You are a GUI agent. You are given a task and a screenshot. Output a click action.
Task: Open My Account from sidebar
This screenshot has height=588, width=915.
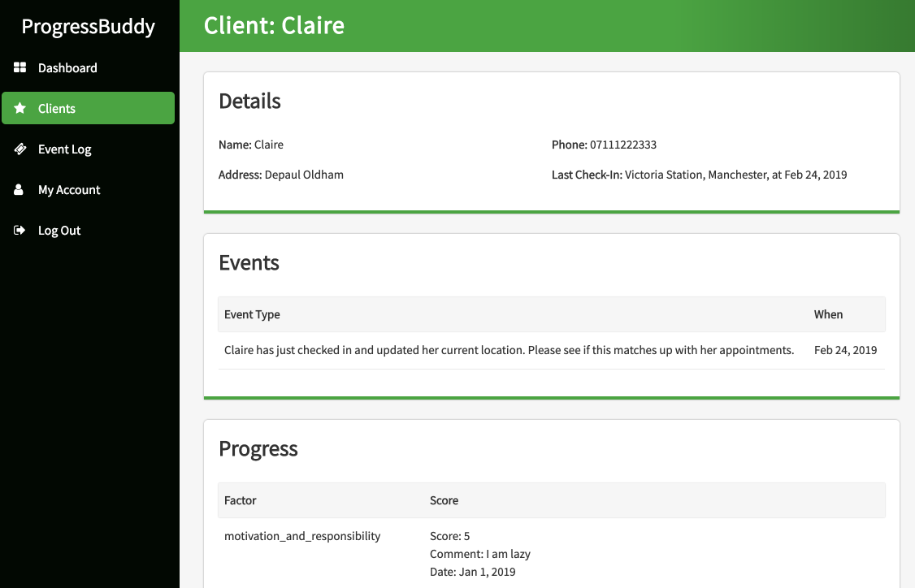coord(88,189)
